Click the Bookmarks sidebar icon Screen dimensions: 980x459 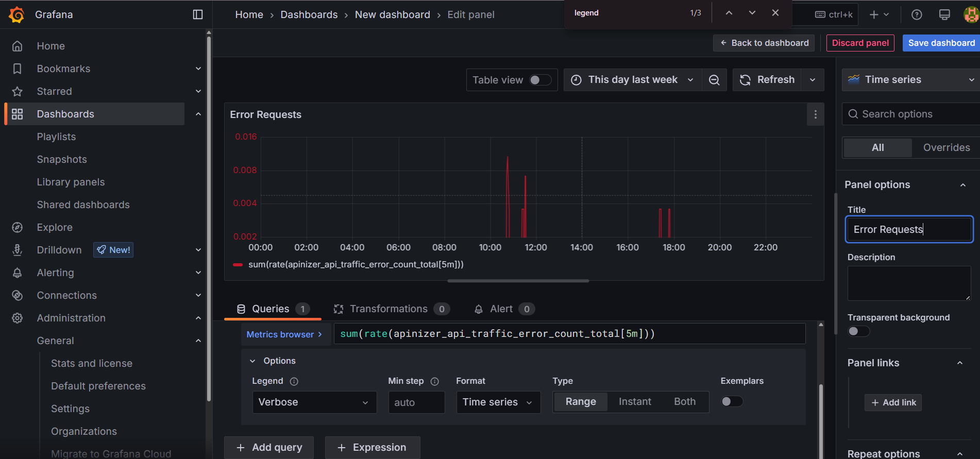(x=17, y=69)
